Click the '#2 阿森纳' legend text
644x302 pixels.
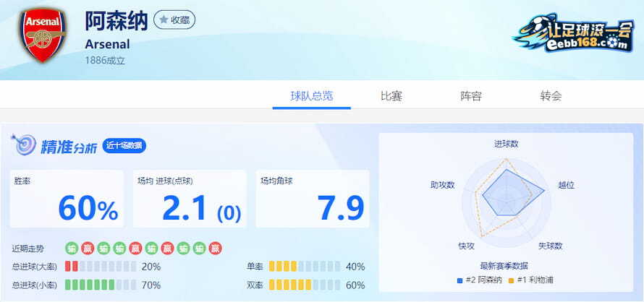(x=484, y=281)
